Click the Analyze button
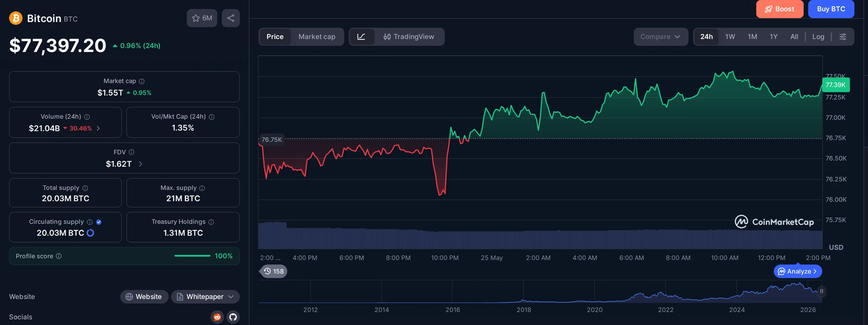 [797, 271]
